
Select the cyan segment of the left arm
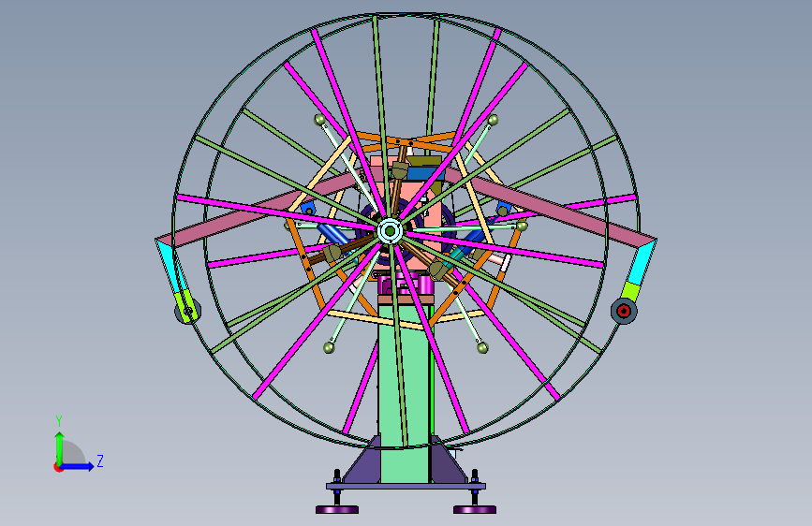(170, 267)
